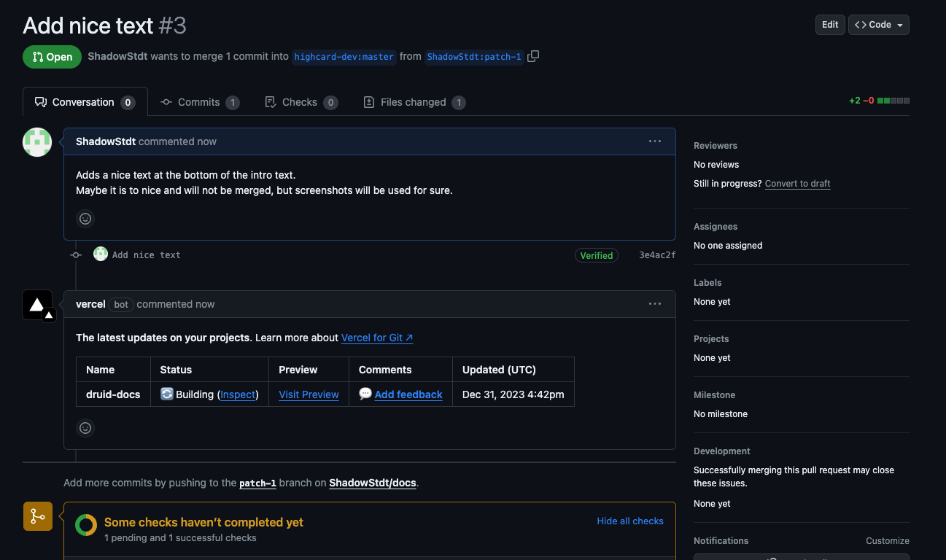Copy the ShadowStdt:patch-1 branch name

tap(533, 56)
